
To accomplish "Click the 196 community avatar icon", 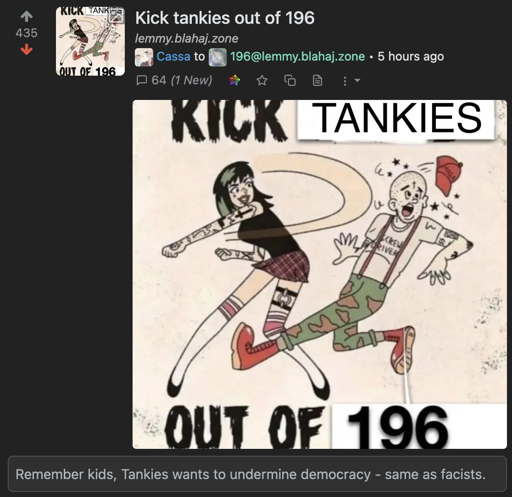I will [218, 57].
